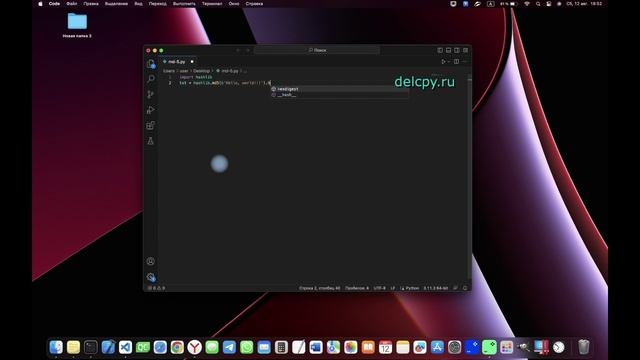
Task: Select the __hash__ autocomplete suggestion
Action: point(340,95)
